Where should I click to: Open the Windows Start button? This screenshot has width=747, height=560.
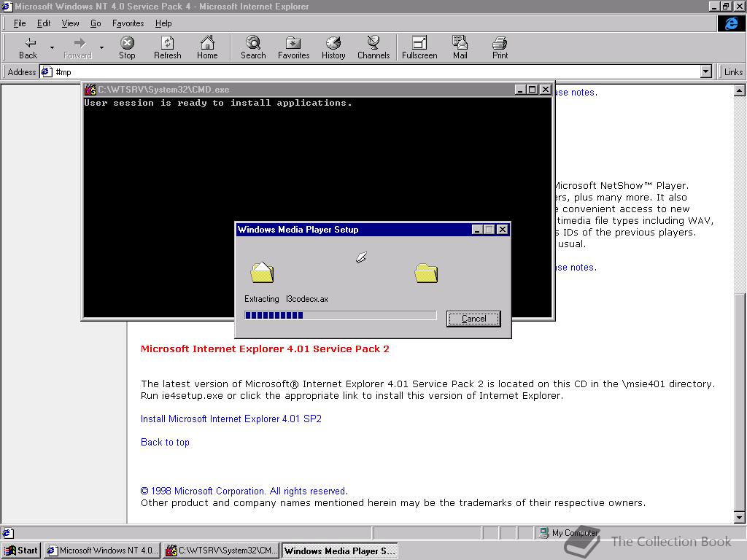21,551
